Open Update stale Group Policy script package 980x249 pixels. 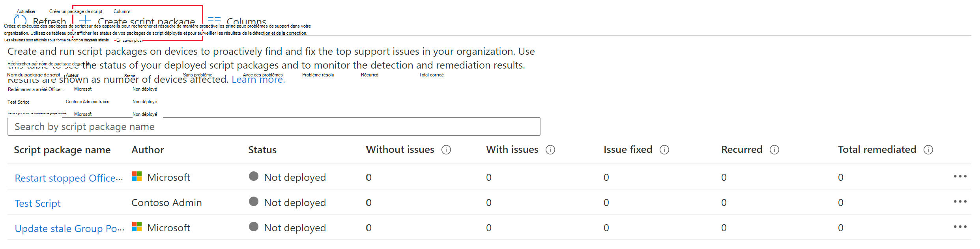pos(69,229)
